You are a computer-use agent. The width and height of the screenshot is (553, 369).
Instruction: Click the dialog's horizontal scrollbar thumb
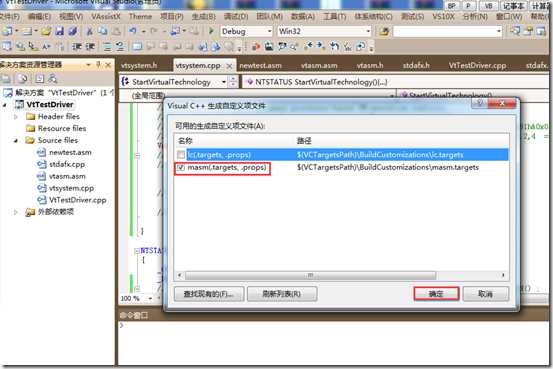310,275
